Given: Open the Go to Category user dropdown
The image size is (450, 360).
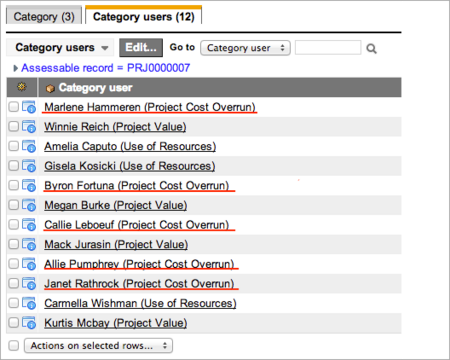Looking at the screenshot, I should pos(245,48).
